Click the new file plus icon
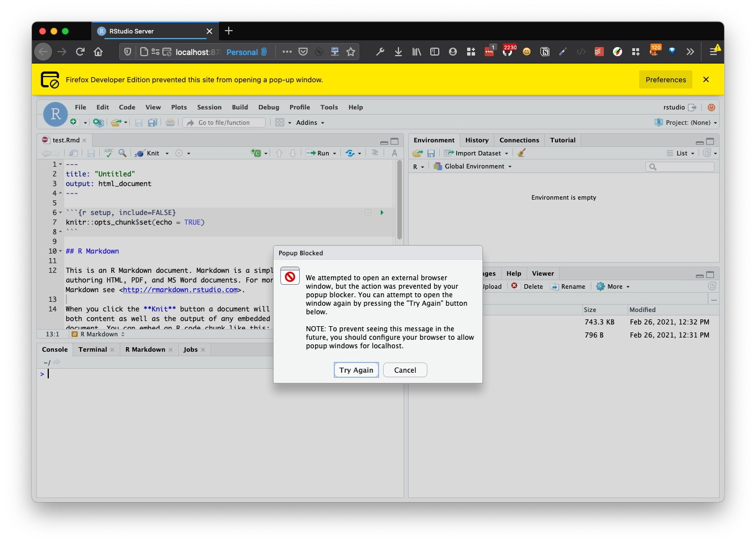 (74, 122)
